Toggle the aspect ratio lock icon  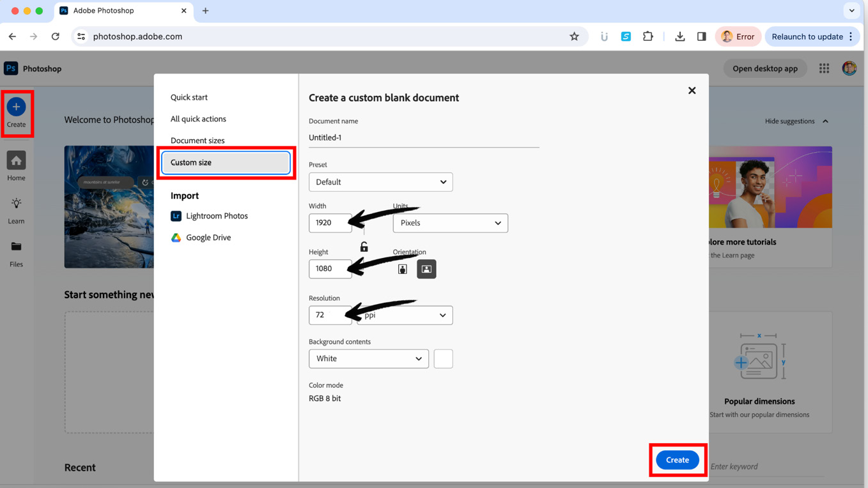click(364, 247)
